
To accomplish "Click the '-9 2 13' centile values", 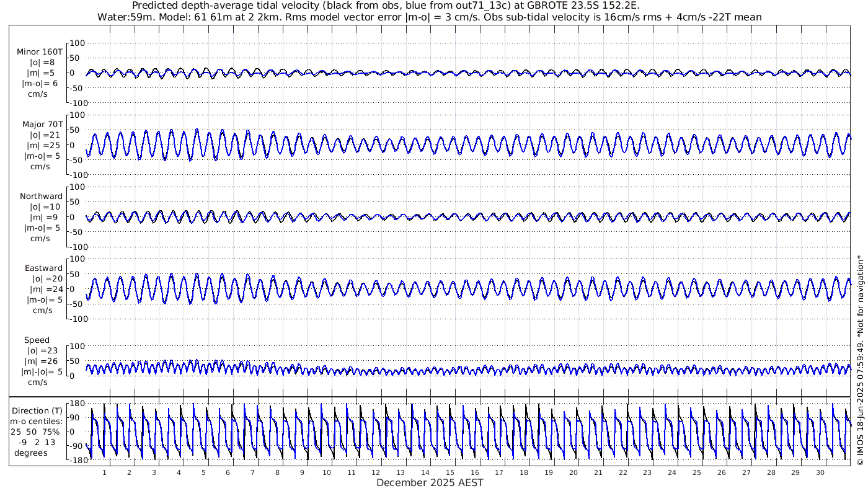I will tap(37, 442).
